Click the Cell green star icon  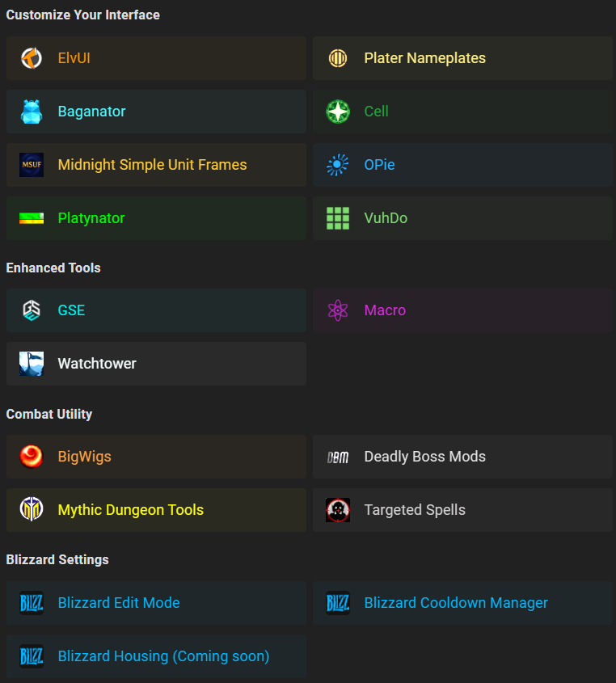[x=338, y=112]
